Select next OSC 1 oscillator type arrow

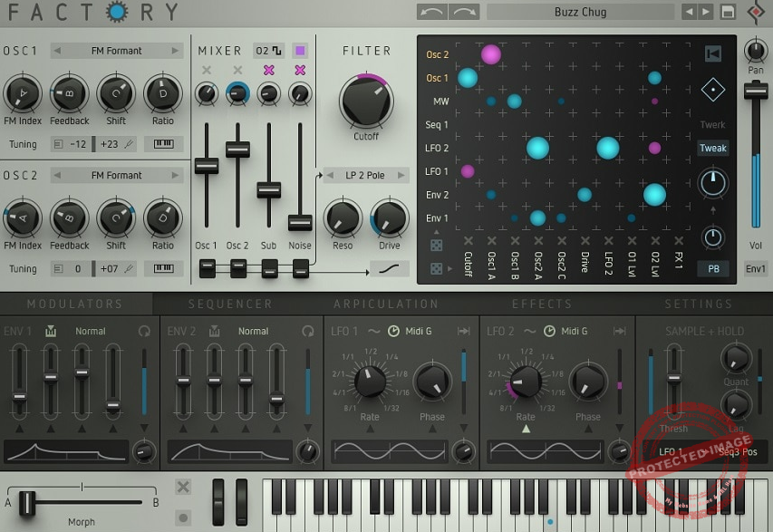[x=175, y=50]
